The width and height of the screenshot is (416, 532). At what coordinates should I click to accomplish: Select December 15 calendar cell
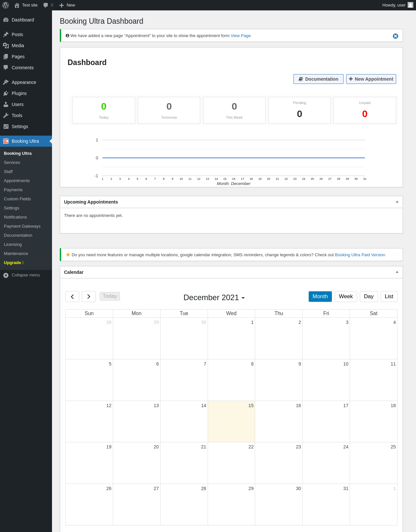point(231,421)
